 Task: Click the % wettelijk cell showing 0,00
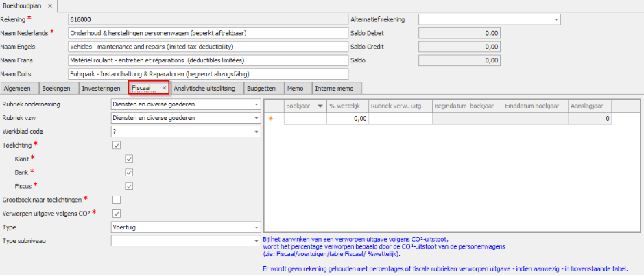click(348, 119)
